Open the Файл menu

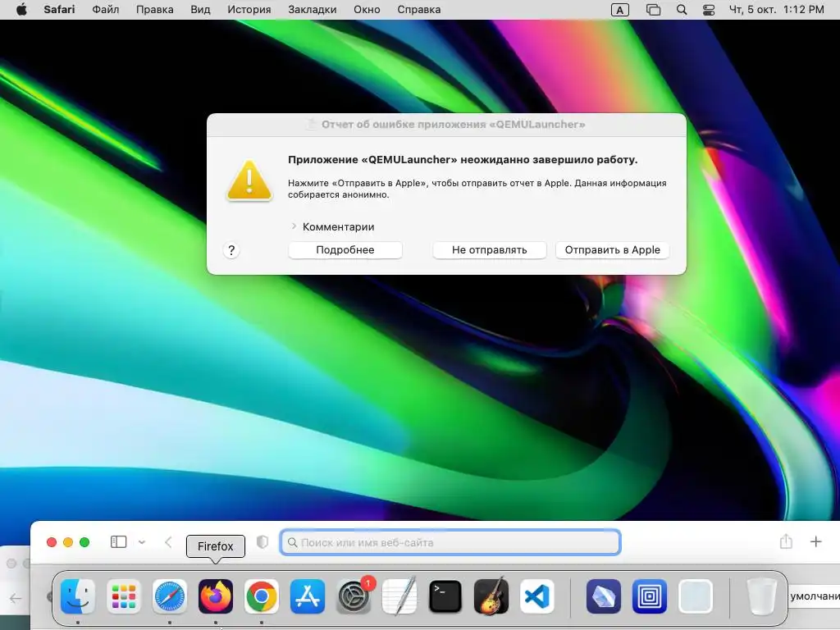click(x=106, y=10)
